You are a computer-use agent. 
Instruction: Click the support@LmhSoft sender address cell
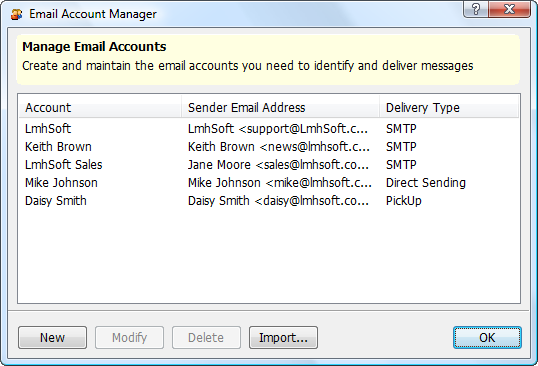(278, 129)
